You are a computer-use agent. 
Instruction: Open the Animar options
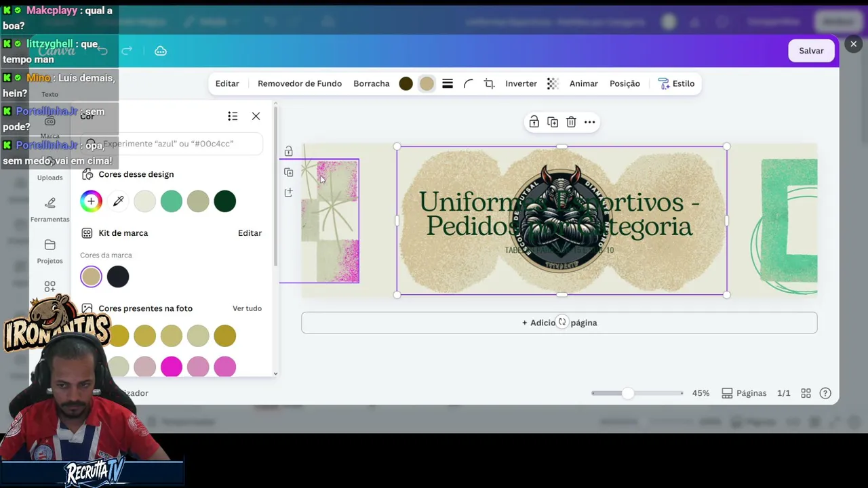click(x=584, y=83)
